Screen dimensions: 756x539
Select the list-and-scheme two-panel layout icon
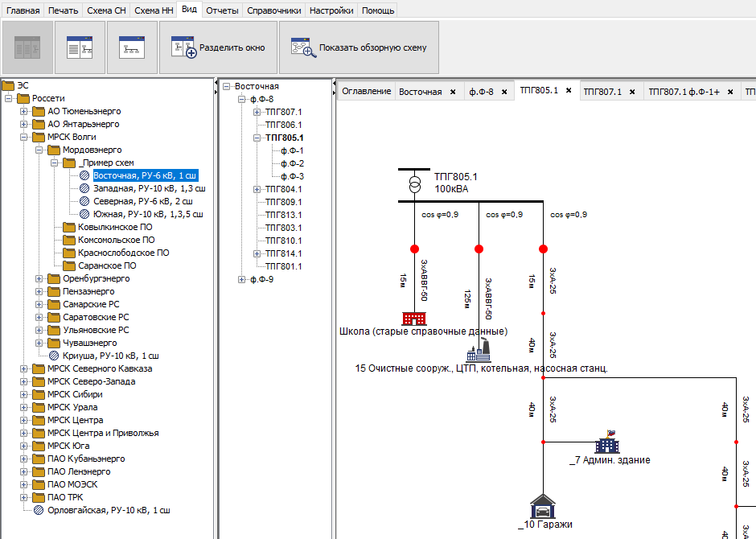[x=80, y=47]
